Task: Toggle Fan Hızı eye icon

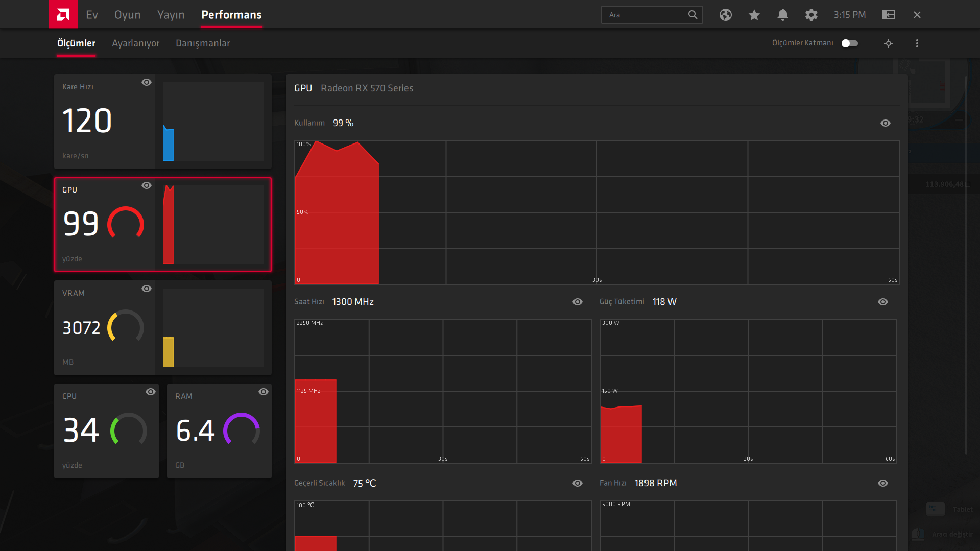Action: pyautogui.click(x=883, y=483)
